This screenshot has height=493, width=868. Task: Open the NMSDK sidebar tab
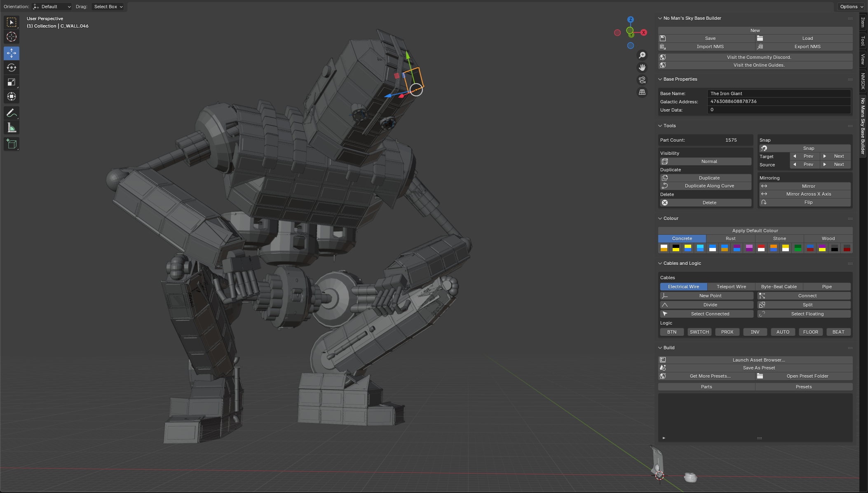tap(863, 81)
